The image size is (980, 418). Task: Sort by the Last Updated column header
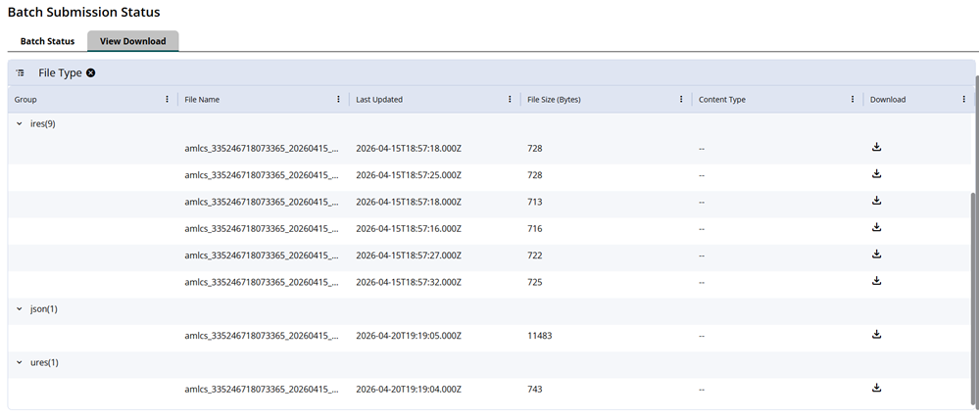[379, 99]
